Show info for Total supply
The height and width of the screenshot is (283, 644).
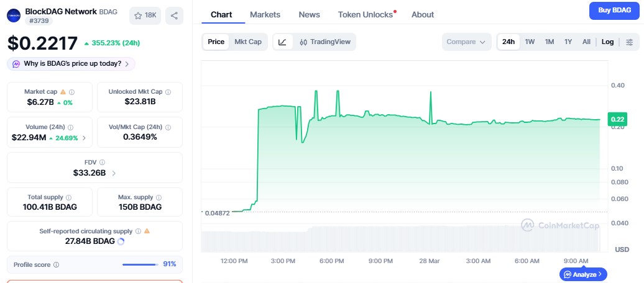tap(68, 197)
